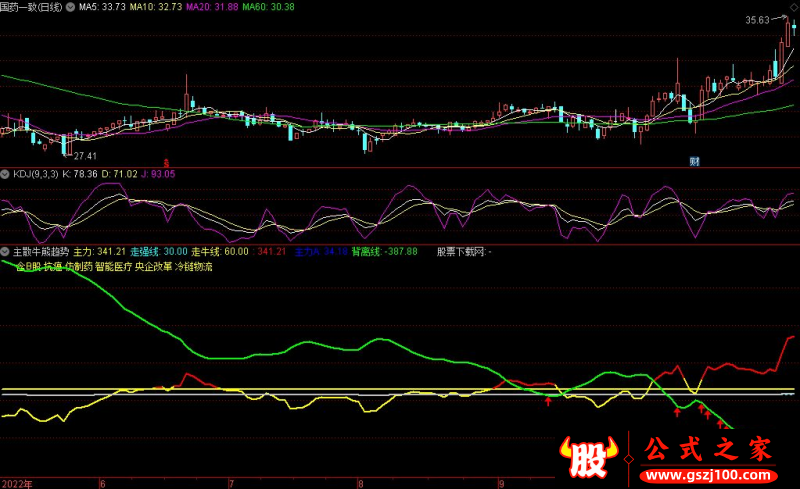Click the 冷链物流 sector tag
The image size is (800, 489).
click(x=194, y=267)
